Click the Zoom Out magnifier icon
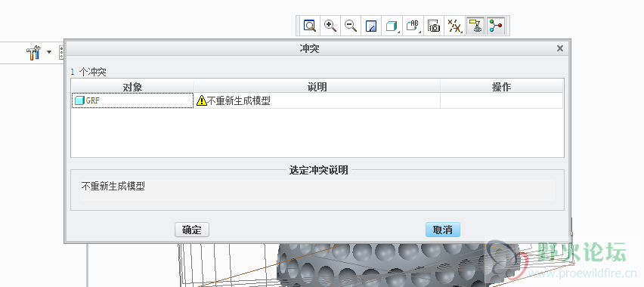The width and height of the screenshot is (644, 287). 351,26
